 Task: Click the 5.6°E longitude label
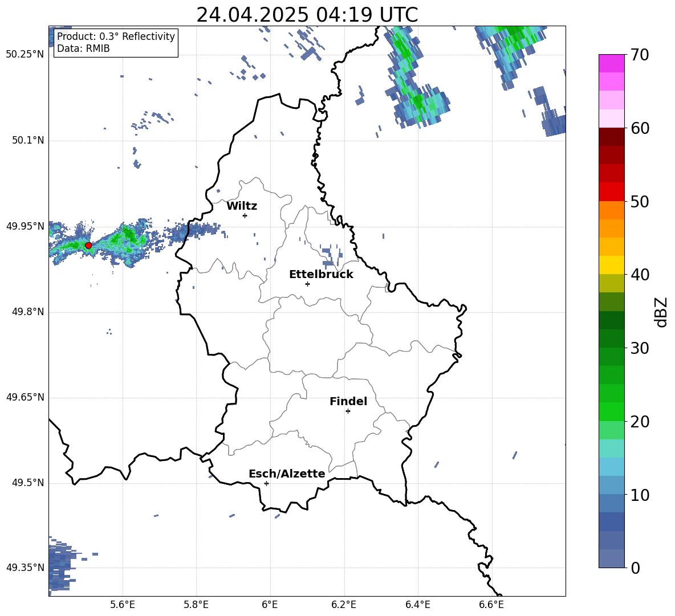point(123,605)
